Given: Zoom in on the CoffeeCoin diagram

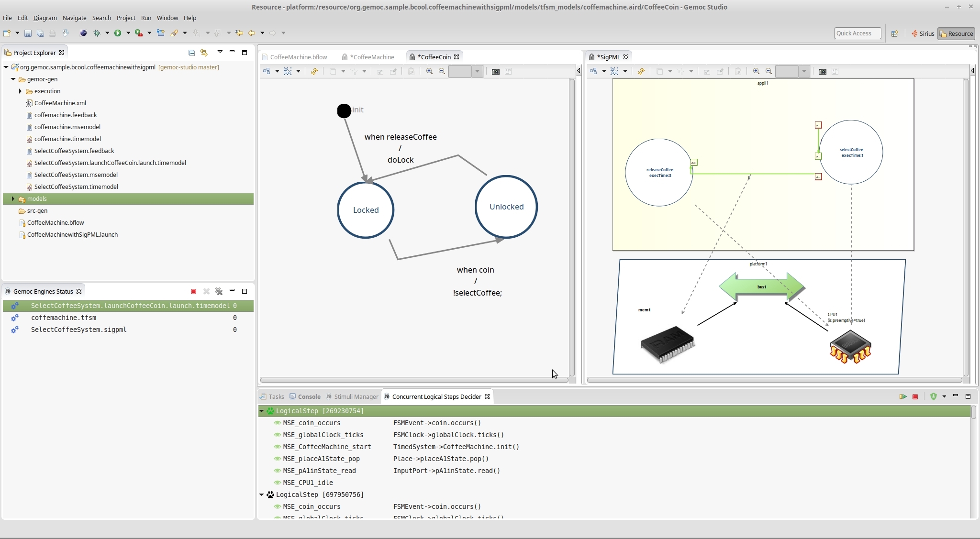Looking at the screenshot, I should [429, 71].
